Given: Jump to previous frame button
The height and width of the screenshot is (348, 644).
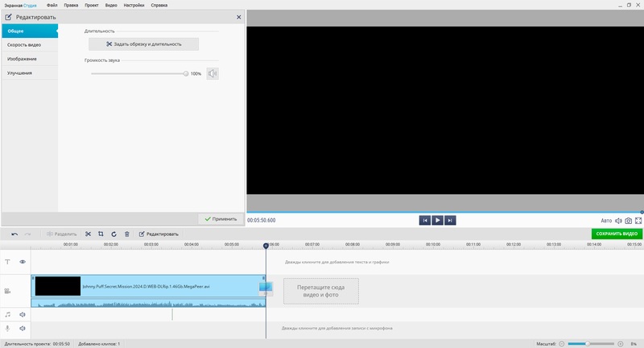Looking at the screenshot, I should [x=425, y=220].
